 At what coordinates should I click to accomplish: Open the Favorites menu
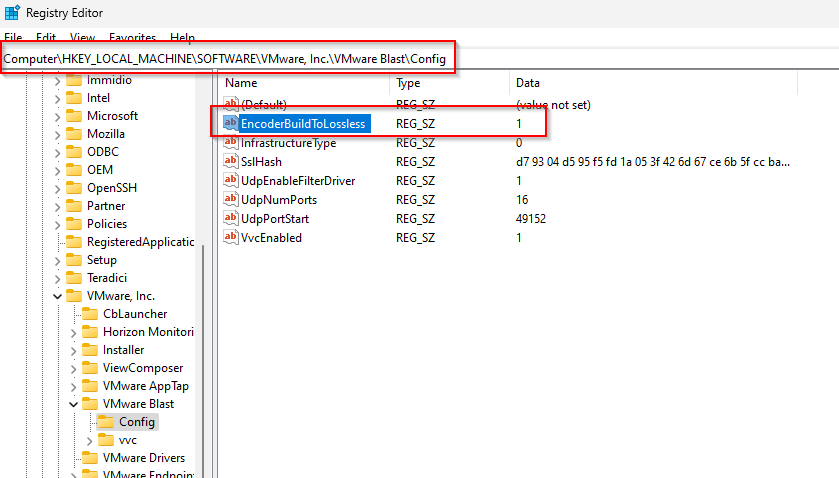132,37
